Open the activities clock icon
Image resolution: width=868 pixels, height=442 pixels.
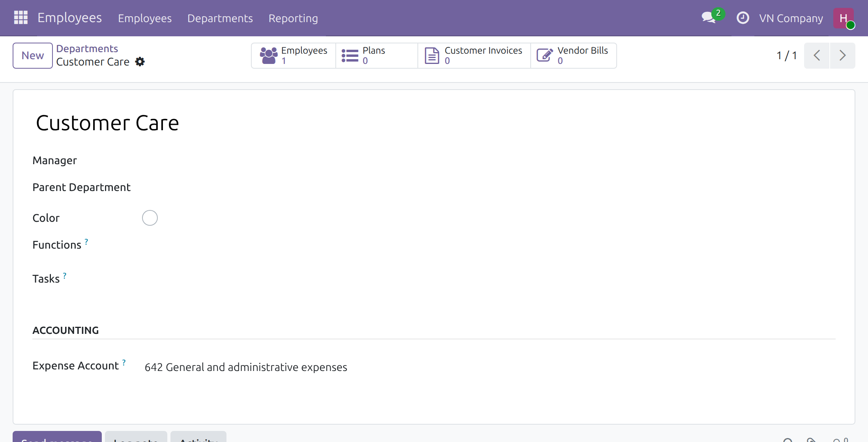tap(743, 18)
